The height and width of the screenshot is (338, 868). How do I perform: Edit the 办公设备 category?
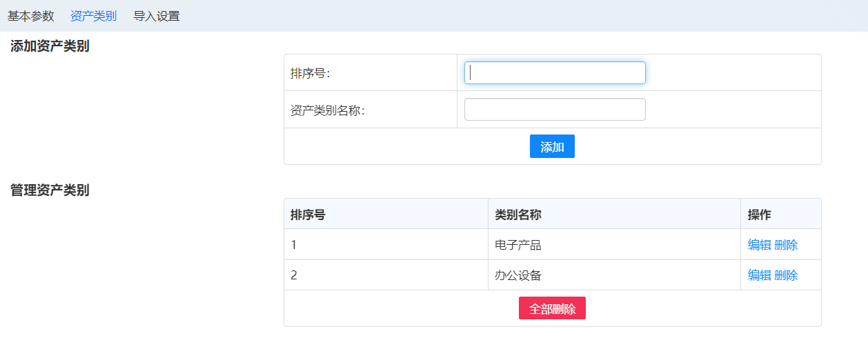click(x=759, y=275)
